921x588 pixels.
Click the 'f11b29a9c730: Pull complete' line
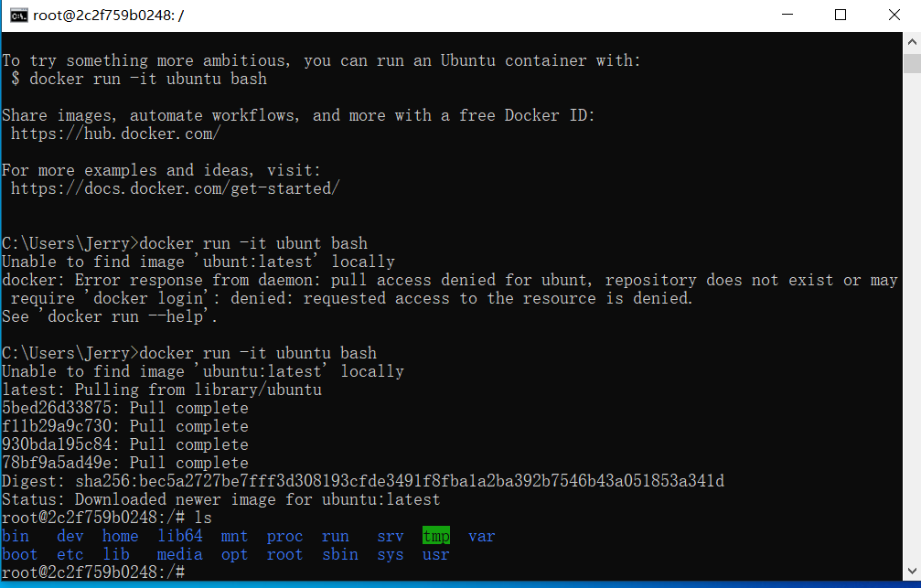click(x=125, y=426)
